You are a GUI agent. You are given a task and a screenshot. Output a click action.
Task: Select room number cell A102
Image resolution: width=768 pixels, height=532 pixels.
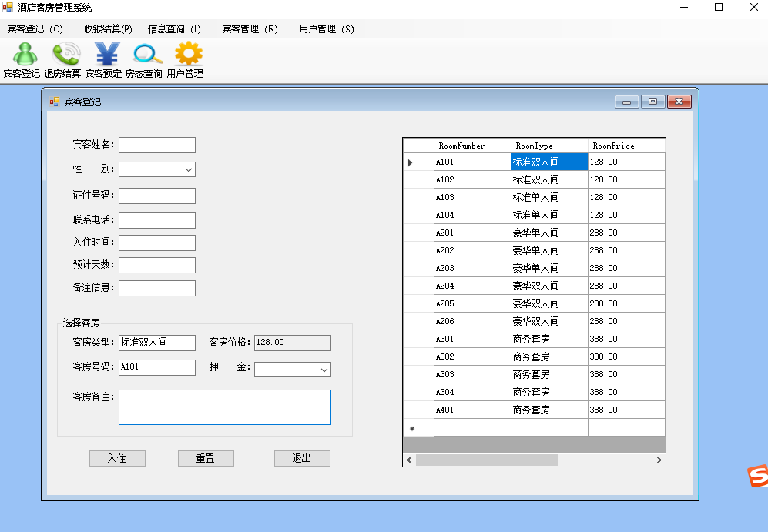[473, 179]
